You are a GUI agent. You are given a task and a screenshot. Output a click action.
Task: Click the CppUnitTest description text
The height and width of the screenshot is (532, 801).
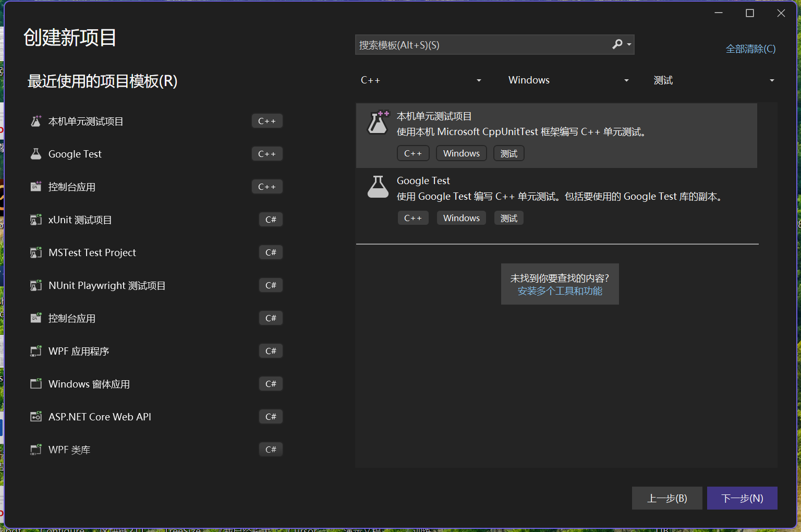point(523,132)
